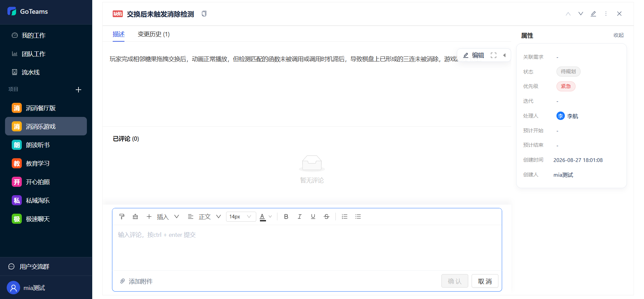Click the 取消 button
Image resolution: width=644 pixels, height=299 pixels.
[485, 281]
